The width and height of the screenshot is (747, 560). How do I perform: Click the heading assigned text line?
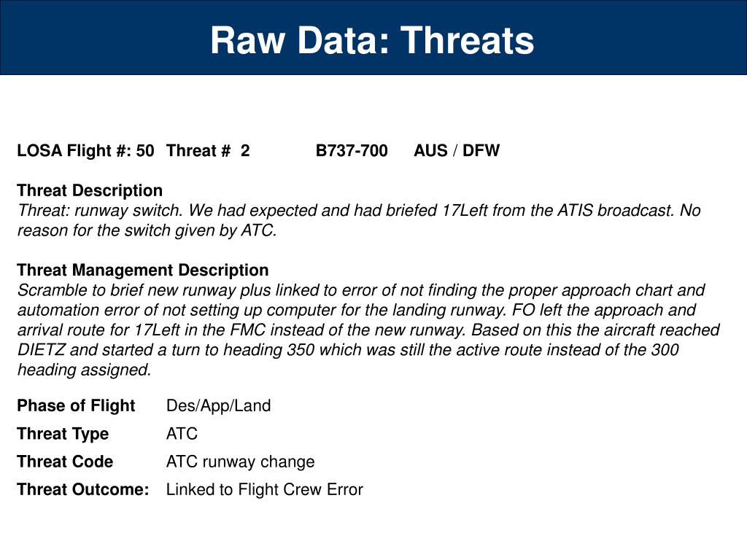click(x=85, y=370)
